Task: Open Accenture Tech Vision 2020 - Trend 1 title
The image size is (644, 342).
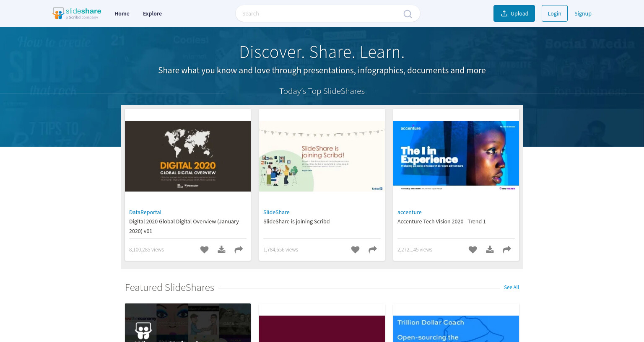Action: pos(441,222)
